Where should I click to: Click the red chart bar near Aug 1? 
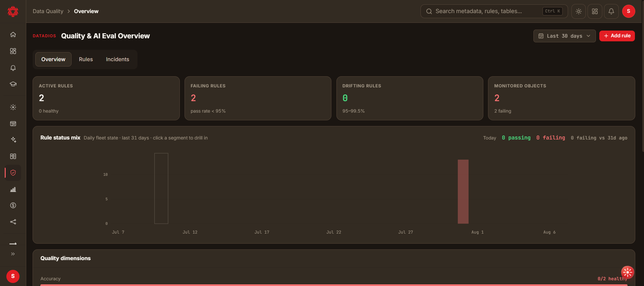pos(463,192)
